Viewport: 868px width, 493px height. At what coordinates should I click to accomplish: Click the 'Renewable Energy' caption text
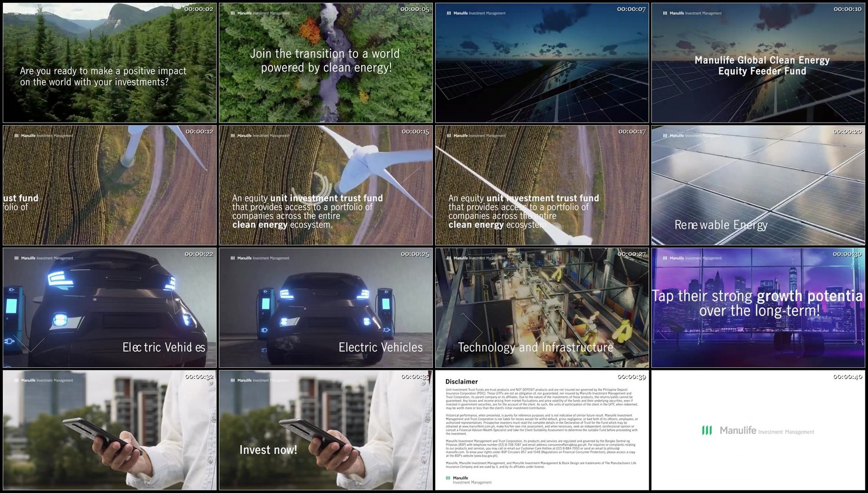pos(721,225)
